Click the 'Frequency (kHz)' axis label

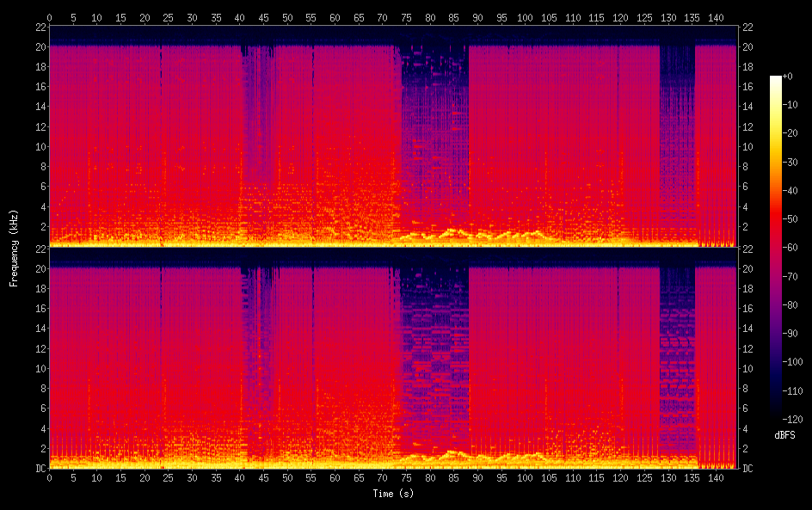pyautogui.click(x=14, y=247)
